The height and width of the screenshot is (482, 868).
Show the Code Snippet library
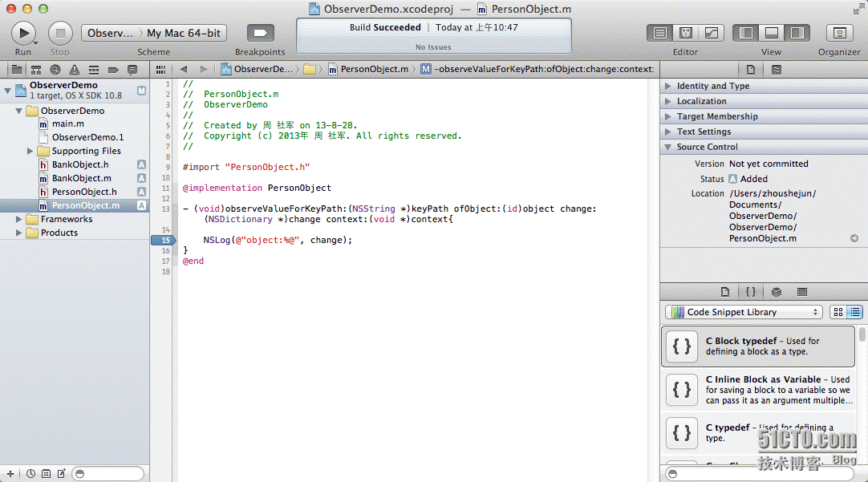coord(751,292)
